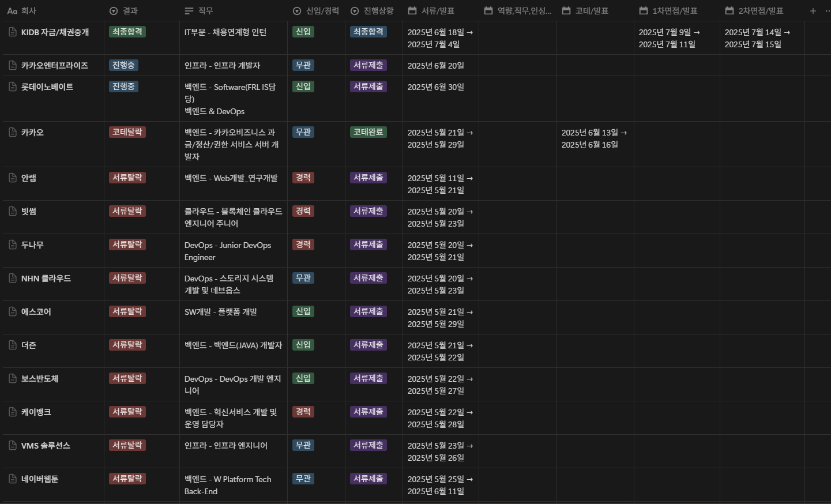This screenshot has width=831, height=504.
Task: Change the 무관 tag in NHN 클라우드 row
Action: point(303,278)
